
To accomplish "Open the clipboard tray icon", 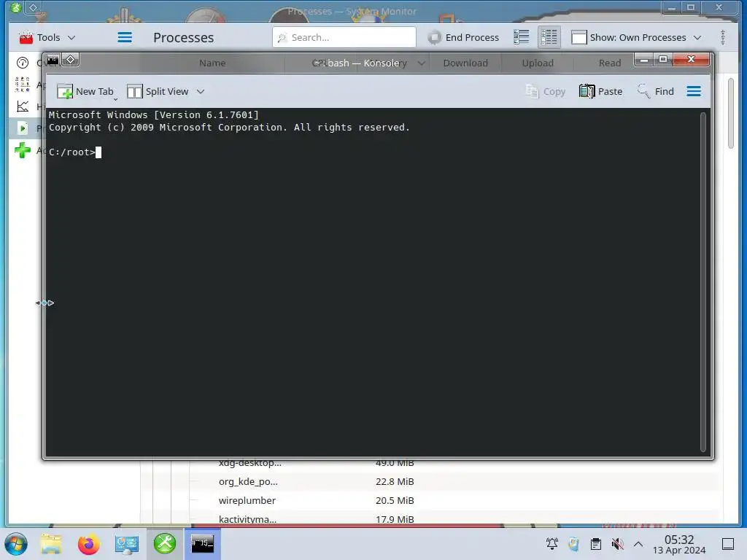I will click(x=595, y=544).
